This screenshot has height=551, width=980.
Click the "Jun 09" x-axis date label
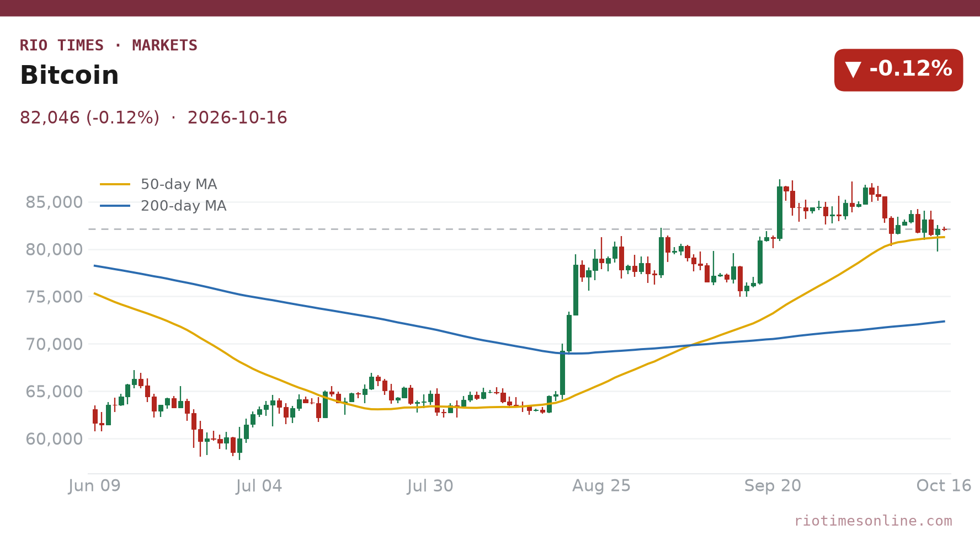tap(94, 486)
